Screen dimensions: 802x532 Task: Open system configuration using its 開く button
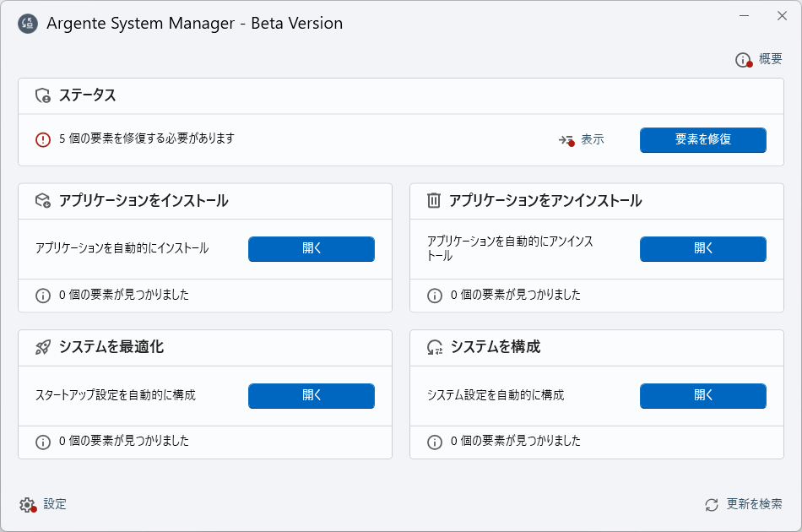(x=702, y=395)
